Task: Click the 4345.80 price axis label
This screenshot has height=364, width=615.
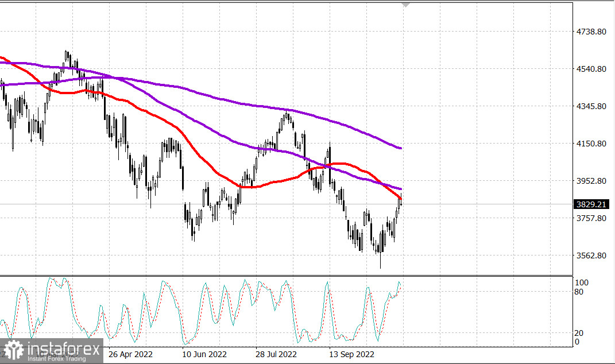Action: click(591, 106)
